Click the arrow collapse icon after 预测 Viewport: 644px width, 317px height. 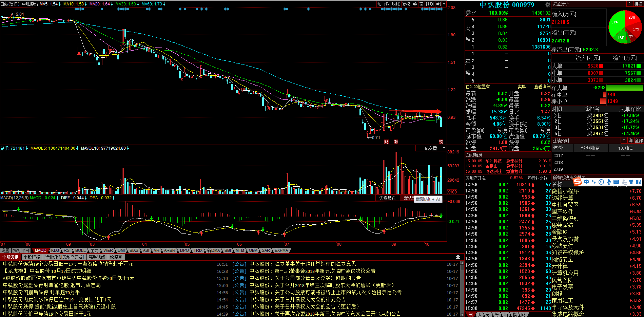(438, 4)
